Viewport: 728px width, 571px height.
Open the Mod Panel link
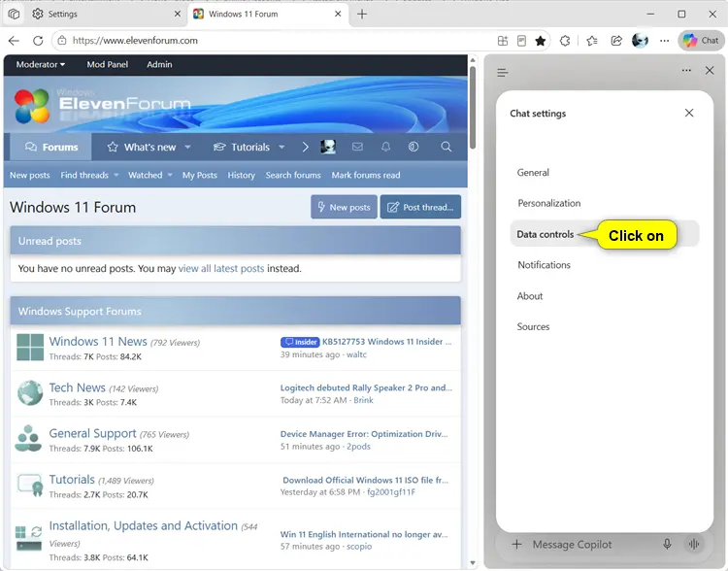click(107, 65)
